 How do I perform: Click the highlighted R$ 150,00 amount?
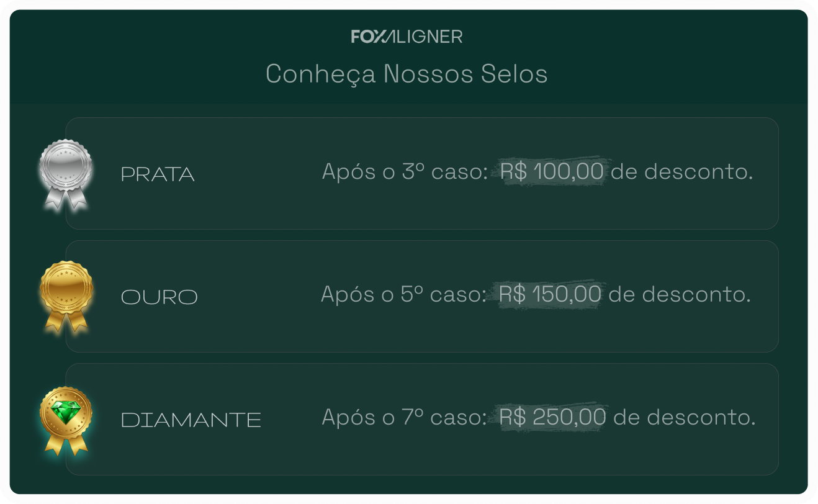click(550, 294)
